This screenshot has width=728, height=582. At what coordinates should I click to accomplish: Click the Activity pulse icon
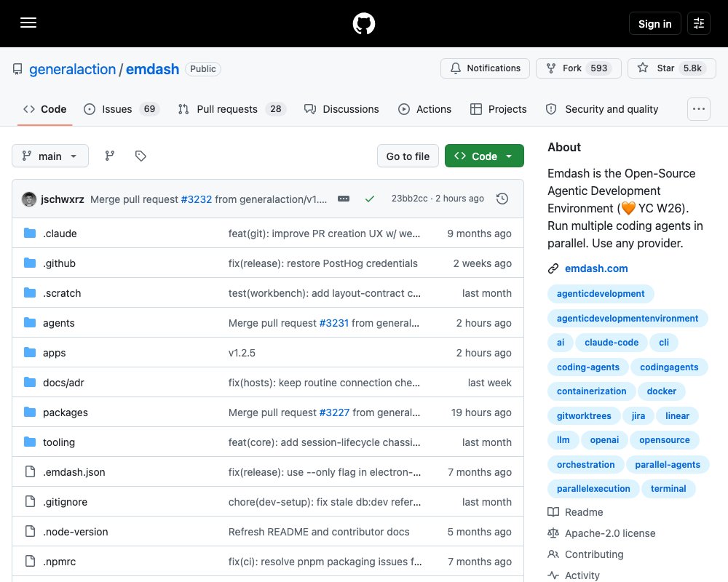[553, 575]
